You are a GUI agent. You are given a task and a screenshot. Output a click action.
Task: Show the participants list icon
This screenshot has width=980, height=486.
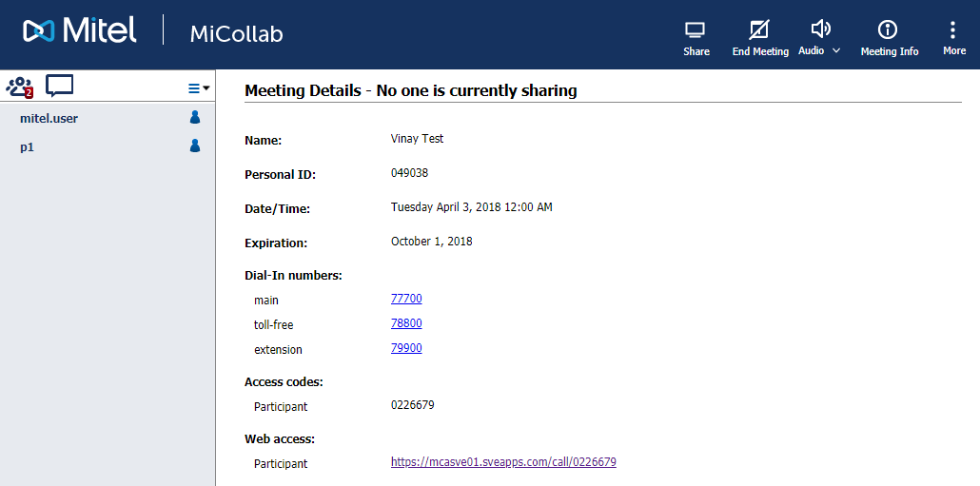(19, 87)
